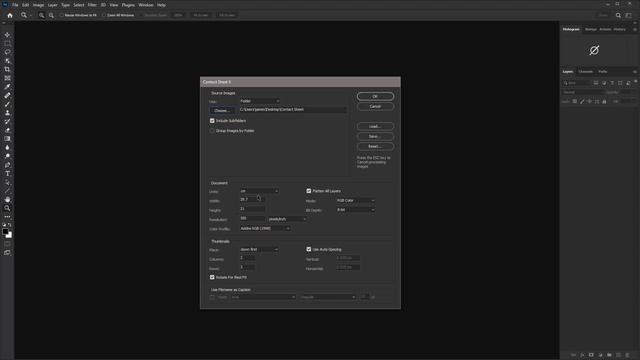Change screen mode icon at toolbox bottom
Viewport: 640px width, 360px height.
(x=7, y=253)
